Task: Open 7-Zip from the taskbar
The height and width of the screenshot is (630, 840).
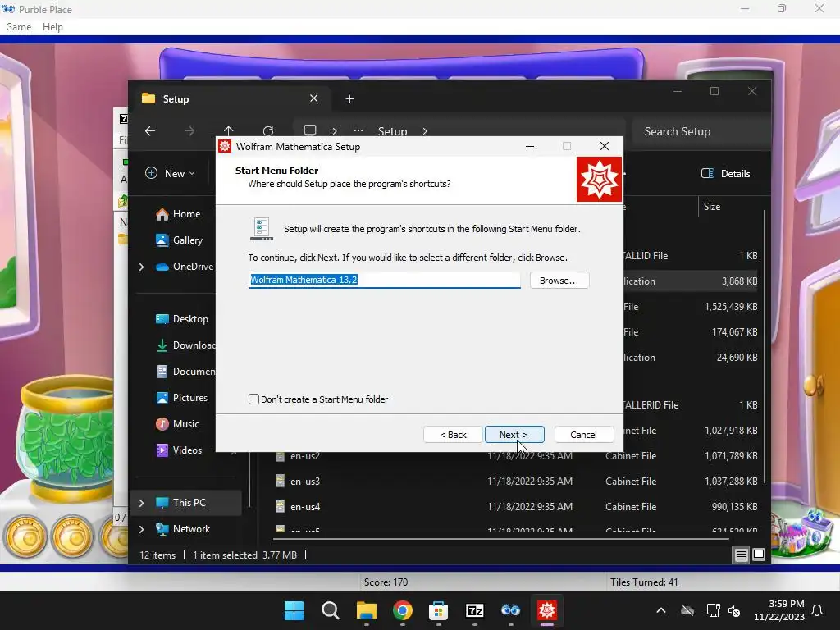Action: click(x=475, y=610)
